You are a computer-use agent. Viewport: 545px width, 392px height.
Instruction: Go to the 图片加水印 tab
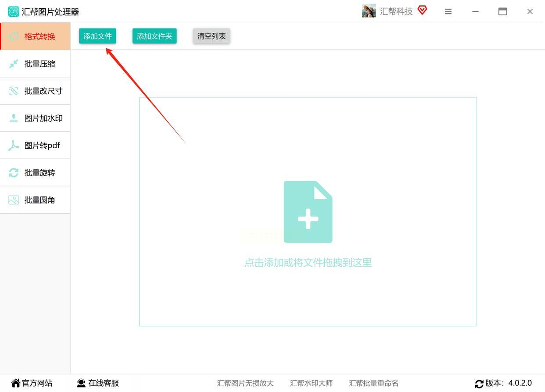(35, 118)
